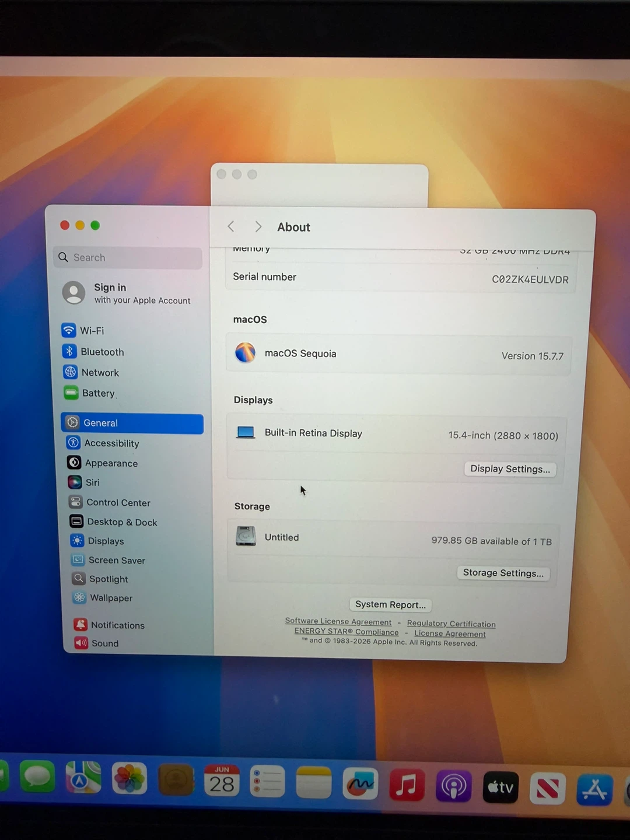This screenshot has width=630, height=840.
Task: Launch Freeform from the Dock
Action: pos(360,784)
